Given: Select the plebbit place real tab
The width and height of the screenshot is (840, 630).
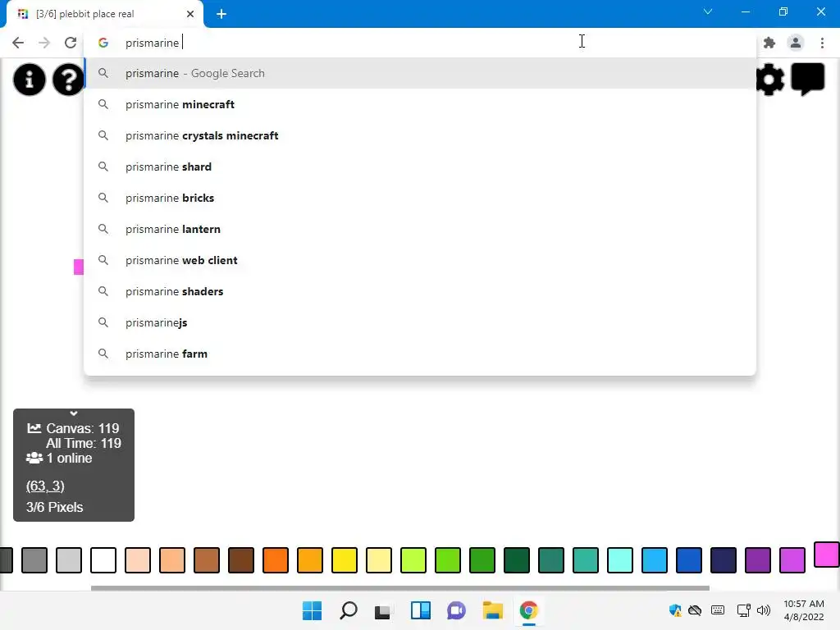Looking at the screenshot, I should pyautogui.click(x=104, y=14).
